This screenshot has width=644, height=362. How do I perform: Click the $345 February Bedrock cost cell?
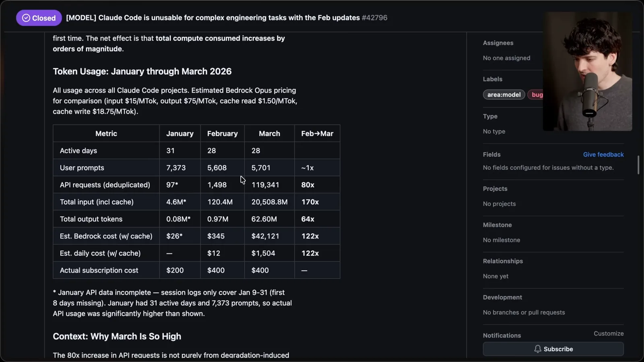(223, 236)
